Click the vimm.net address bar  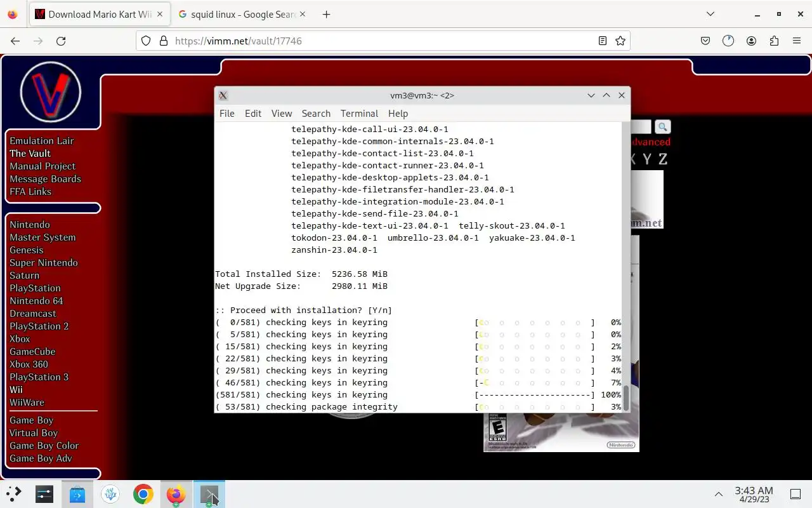[383, 41]
